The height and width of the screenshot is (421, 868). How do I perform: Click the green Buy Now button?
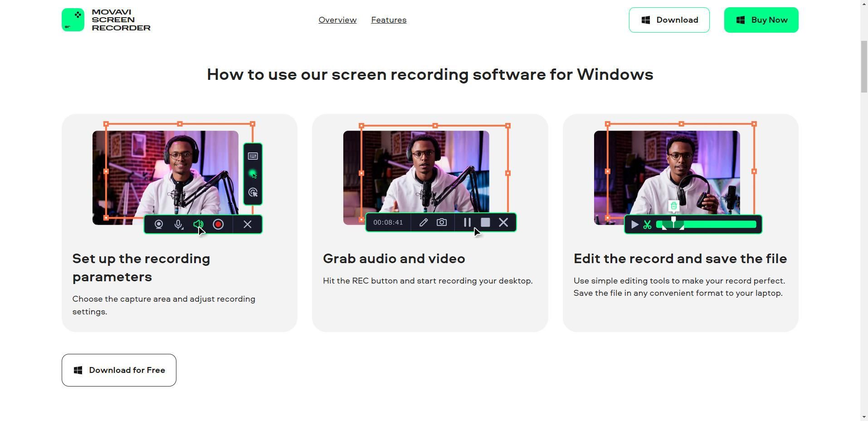(761, 20)
